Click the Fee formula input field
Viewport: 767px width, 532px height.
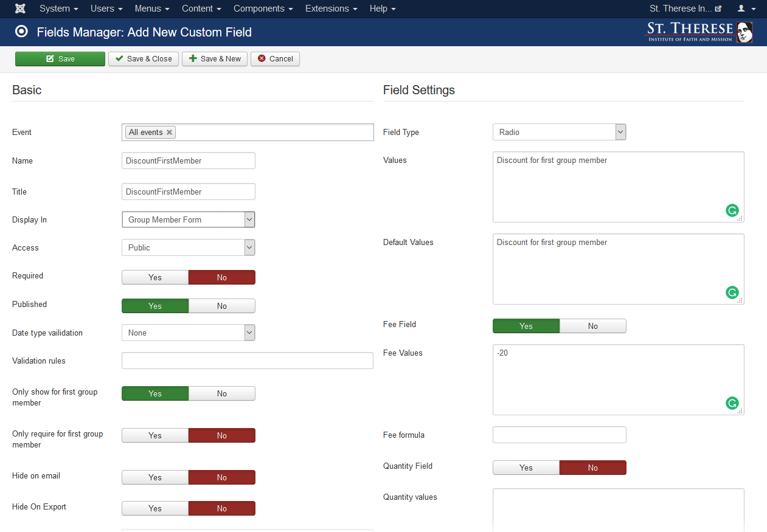(x=558, y=435)
